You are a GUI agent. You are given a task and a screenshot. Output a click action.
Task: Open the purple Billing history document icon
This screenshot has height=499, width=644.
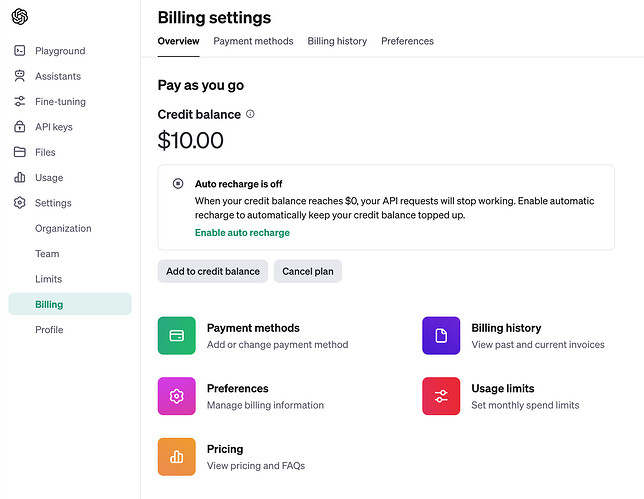point(441,336)
